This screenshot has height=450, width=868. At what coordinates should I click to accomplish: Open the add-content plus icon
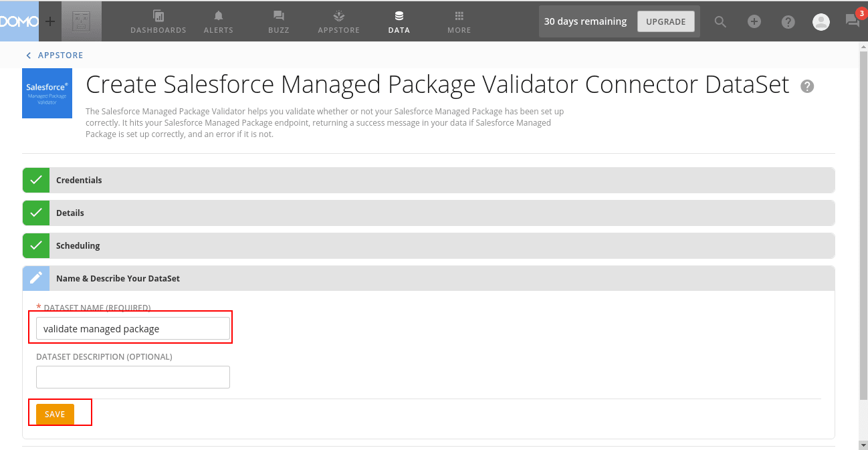754,21
